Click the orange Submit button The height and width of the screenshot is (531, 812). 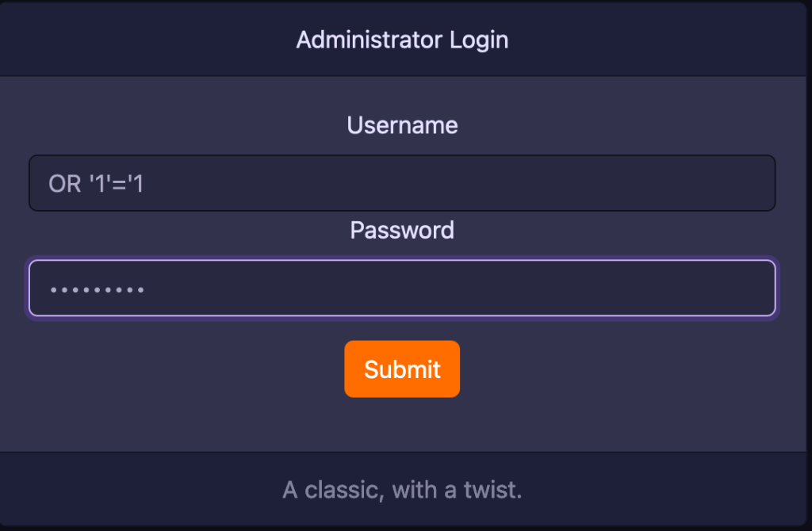pos(402,369)
